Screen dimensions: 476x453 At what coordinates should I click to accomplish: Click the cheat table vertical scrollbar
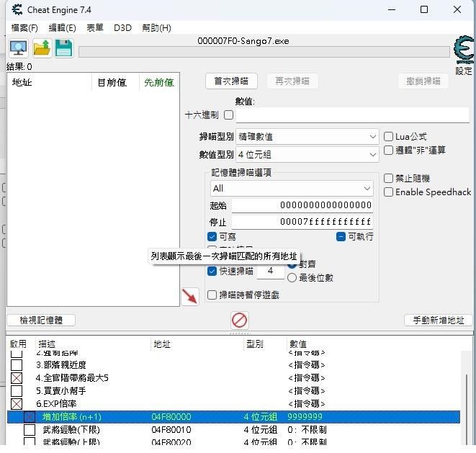pos(467,410)
